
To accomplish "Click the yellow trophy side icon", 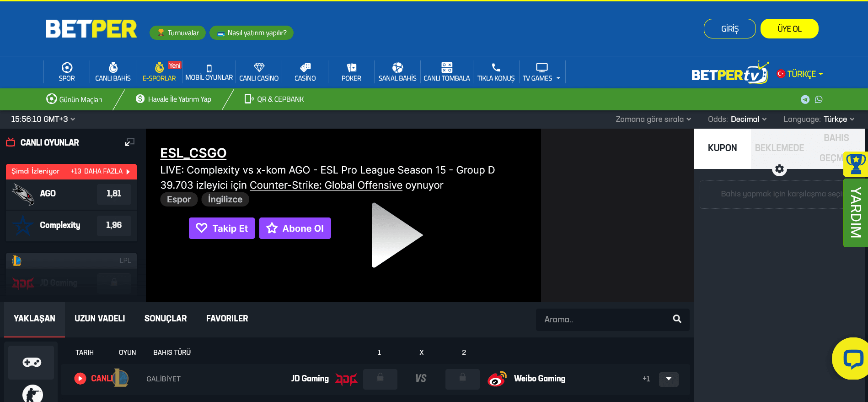I will [x=855, y=164].
